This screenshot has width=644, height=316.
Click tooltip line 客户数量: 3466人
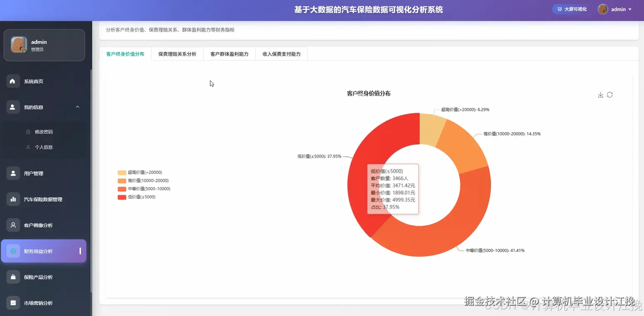tap(390, 178)
